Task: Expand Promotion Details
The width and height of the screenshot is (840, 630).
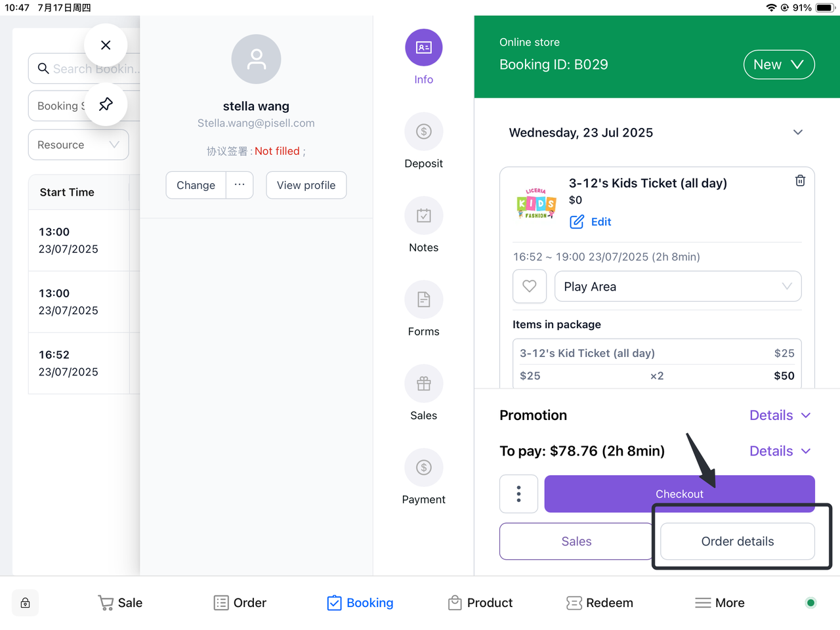Action: pos(780,415)
